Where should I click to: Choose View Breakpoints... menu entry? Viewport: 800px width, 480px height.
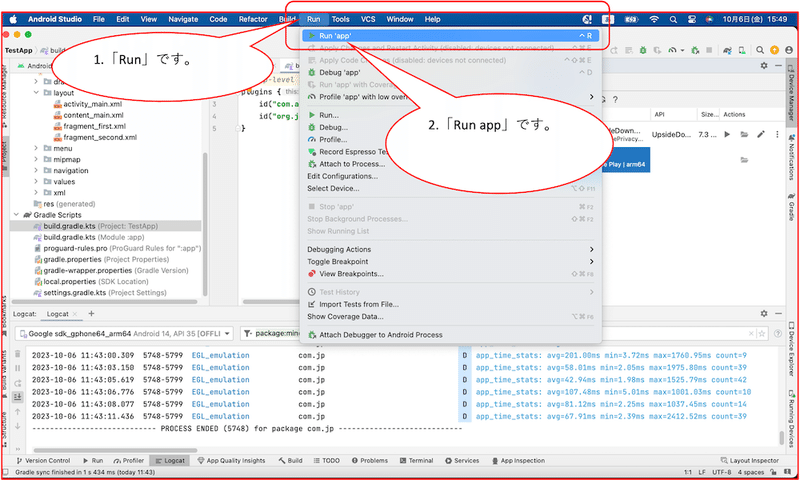[451, 274]
